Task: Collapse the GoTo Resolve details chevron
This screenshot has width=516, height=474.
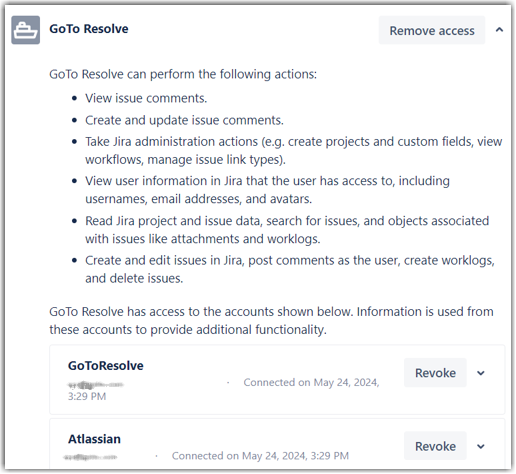Action: pyautogui.click(x=499, y=30)
